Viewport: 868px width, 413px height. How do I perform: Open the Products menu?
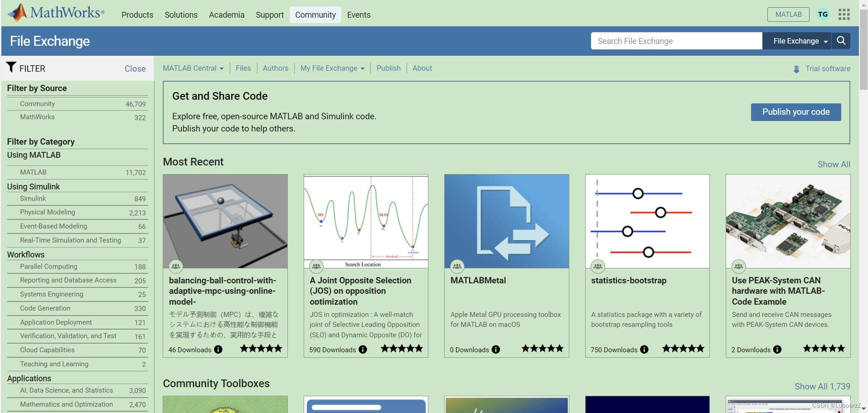[x=137, y=15]
